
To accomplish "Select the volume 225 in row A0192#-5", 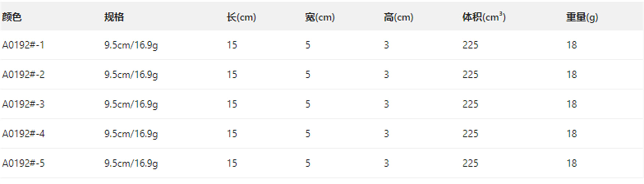I will 470,163.
